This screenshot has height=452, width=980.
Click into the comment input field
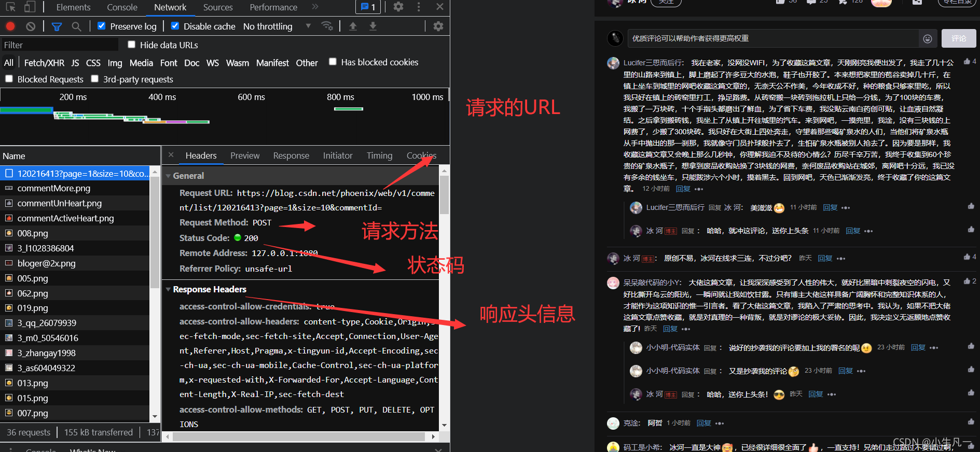tap(773, 38)
